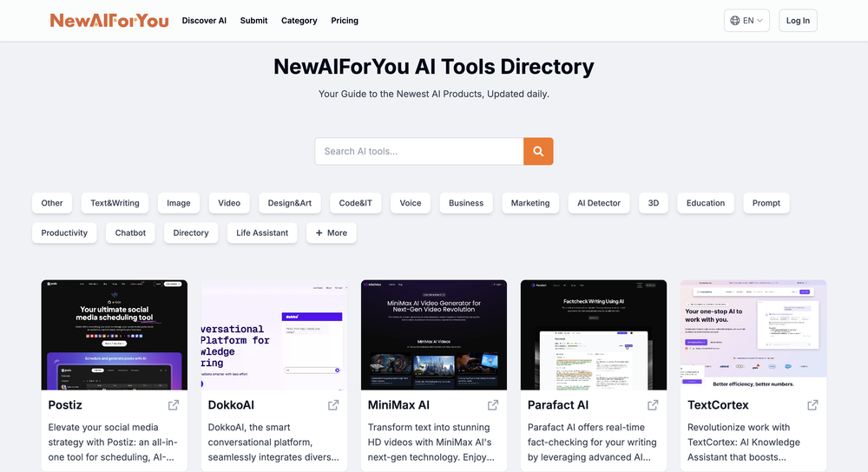Screen dimensions: 868x472
Task: Click "Parafact AI offers real-time" description
Action: [x=586, y=427]
